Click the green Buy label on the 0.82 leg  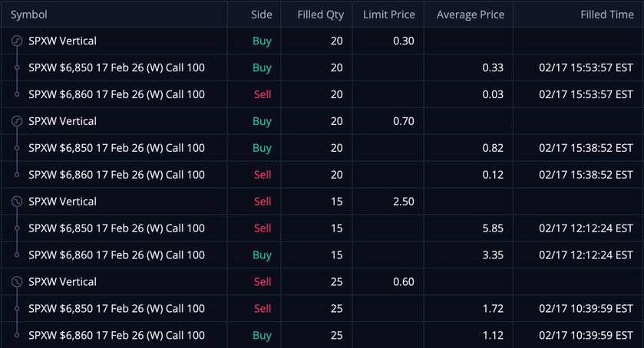point(262,148)
